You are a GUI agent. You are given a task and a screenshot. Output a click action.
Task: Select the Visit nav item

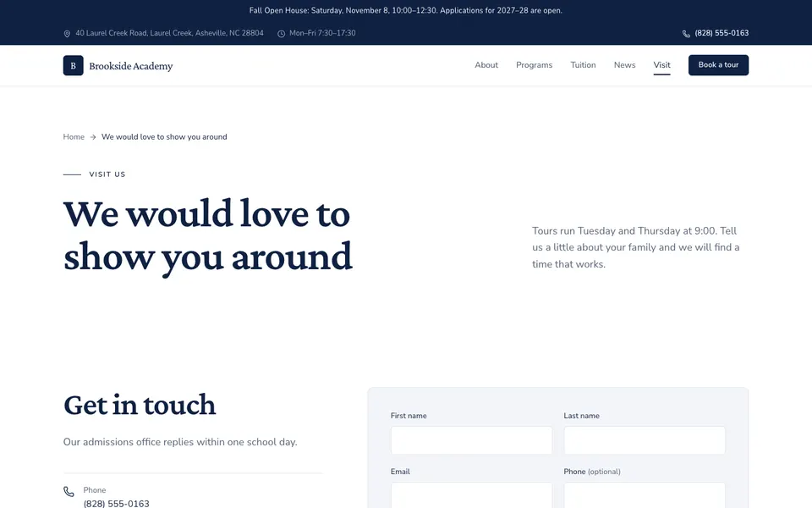[x=661, y=65]
